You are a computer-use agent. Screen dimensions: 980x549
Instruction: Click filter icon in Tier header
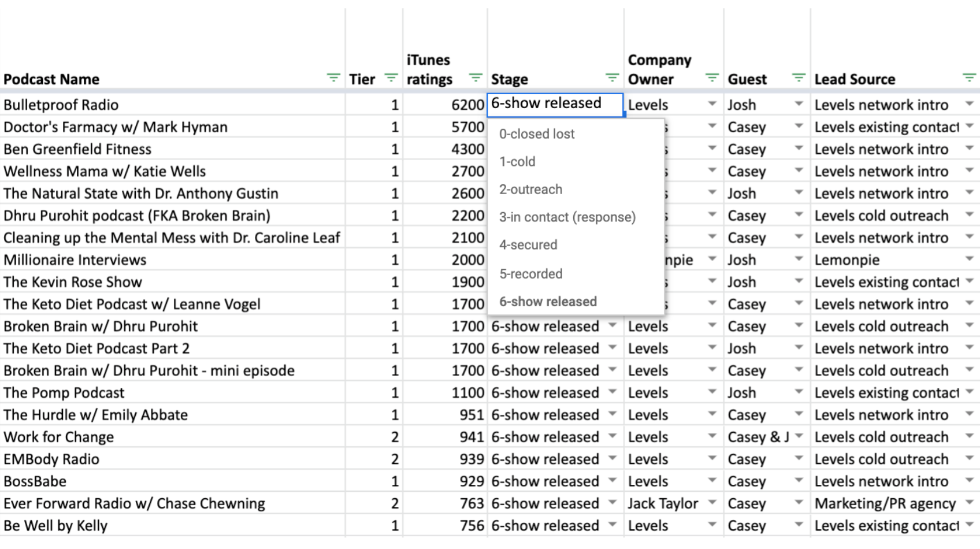[x=391, y=78]
